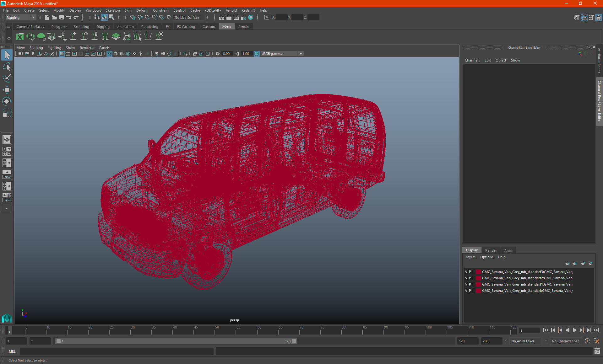Switch to the Arnold shelf tab
The height and width of the screenshot is (364, 603).
click(244, 27)
